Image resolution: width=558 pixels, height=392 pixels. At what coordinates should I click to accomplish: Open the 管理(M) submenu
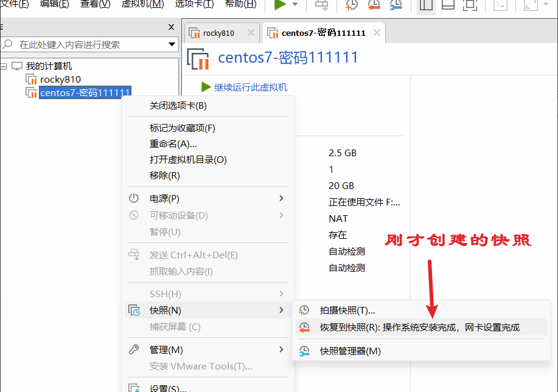point(208,350)
